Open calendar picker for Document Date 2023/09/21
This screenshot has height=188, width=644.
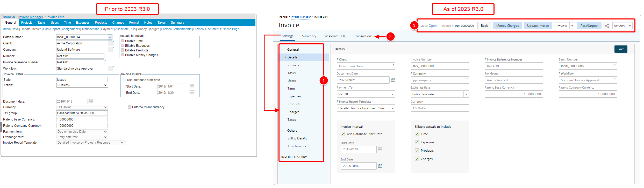393,80
